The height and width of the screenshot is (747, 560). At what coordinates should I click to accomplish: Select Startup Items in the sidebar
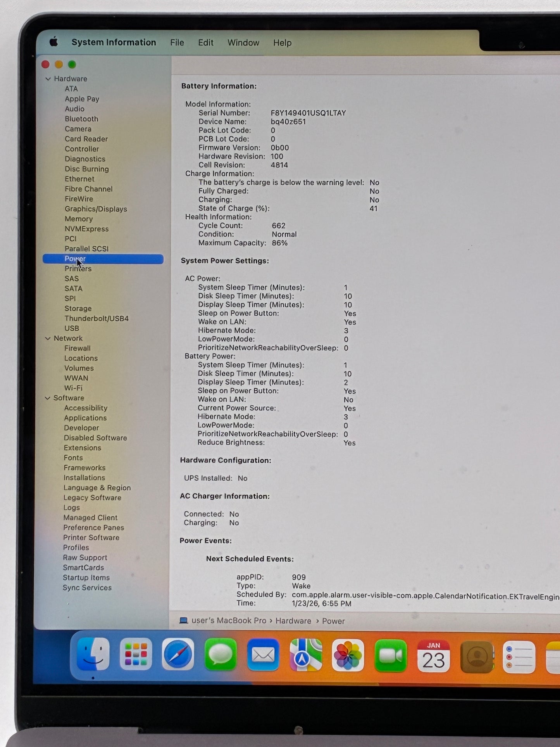[86, 578]
